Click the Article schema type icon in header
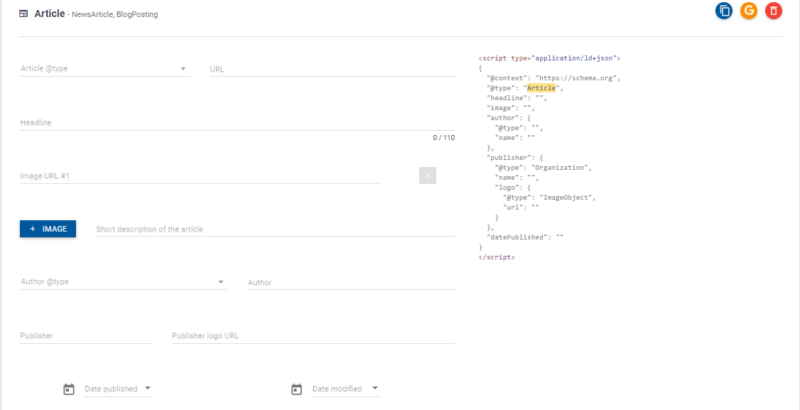This screenshot has height=410, width=800. 24,14
